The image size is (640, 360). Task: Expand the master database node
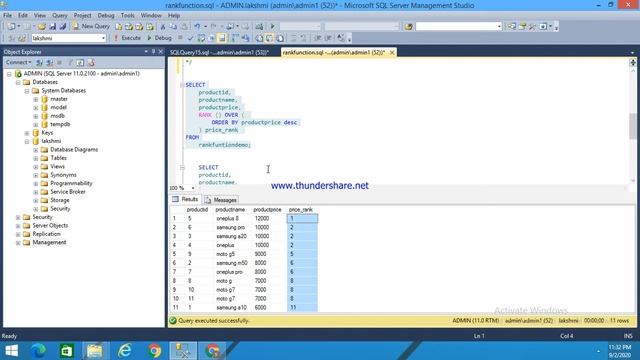coord(36,99)
